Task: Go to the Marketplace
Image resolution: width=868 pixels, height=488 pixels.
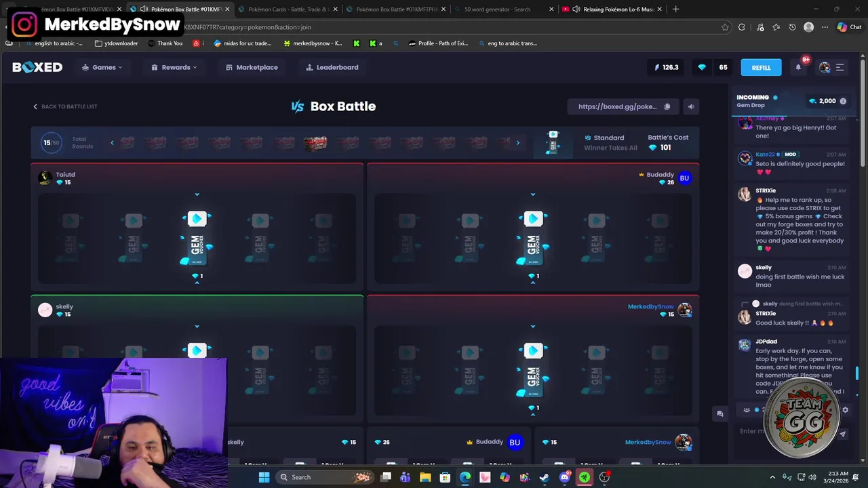Action: (252, 67)
